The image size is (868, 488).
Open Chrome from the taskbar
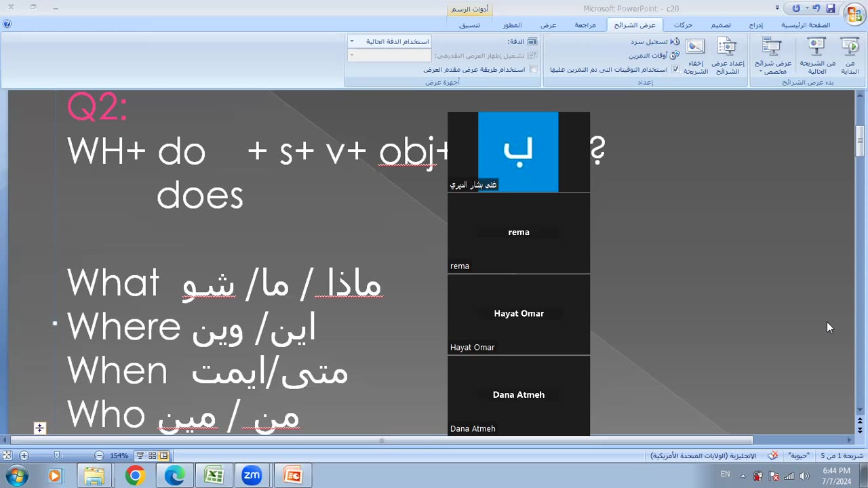pyautogui.click(x=135, y=476)
